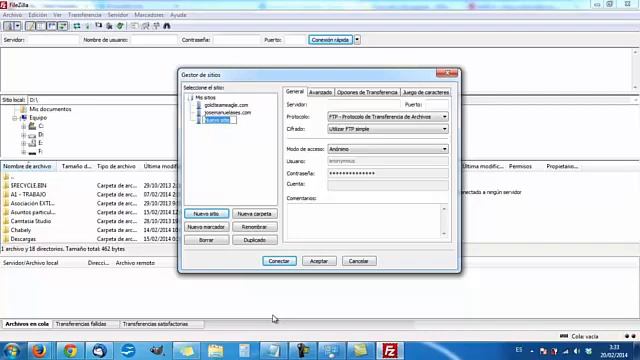Click the Renombrar button
The height and width of the screenshot is (360, 640).
254,227
